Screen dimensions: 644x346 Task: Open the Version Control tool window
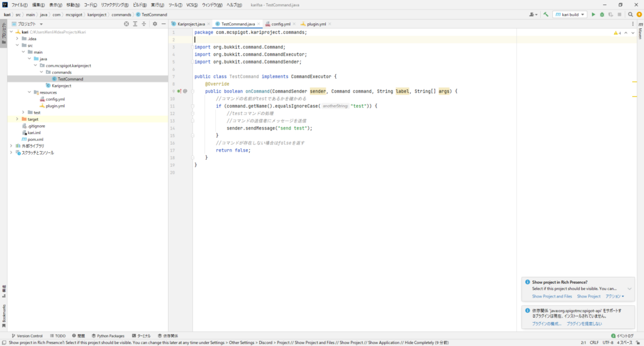click(28, 336)
